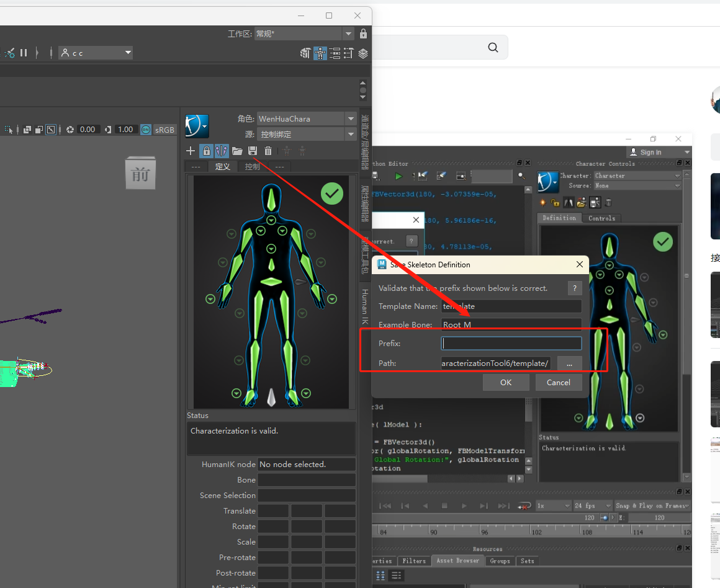This screenshot has height=588, width=720.
Task: Switch to the 定义 tab in Maya
Action: 223,167
